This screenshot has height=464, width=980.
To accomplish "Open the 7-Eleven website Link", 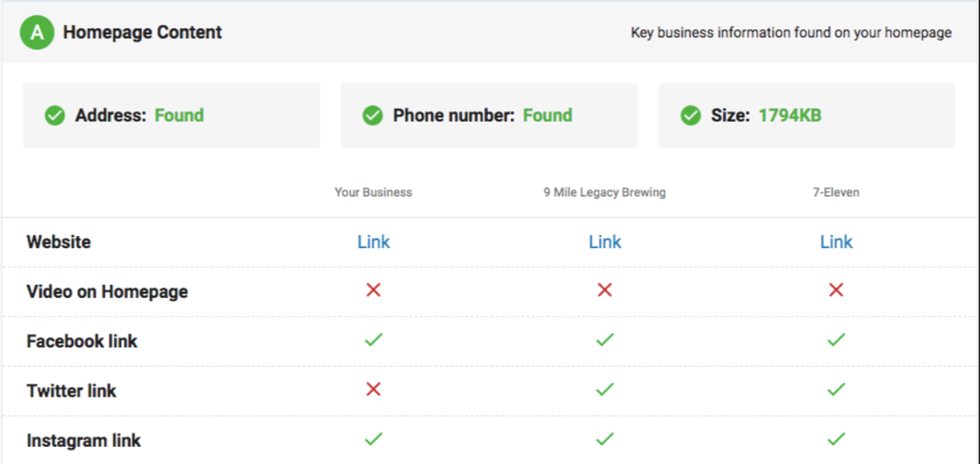I will click(836, 242).
